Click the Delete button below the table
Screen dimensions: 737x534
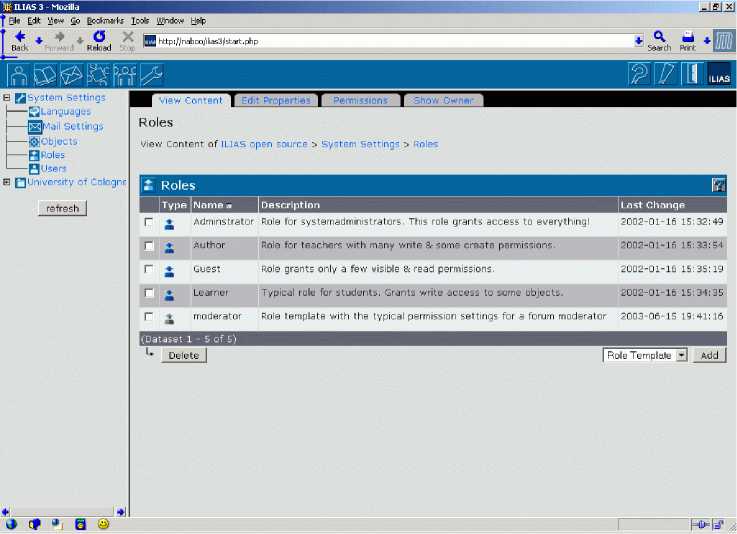coord(183,355)
